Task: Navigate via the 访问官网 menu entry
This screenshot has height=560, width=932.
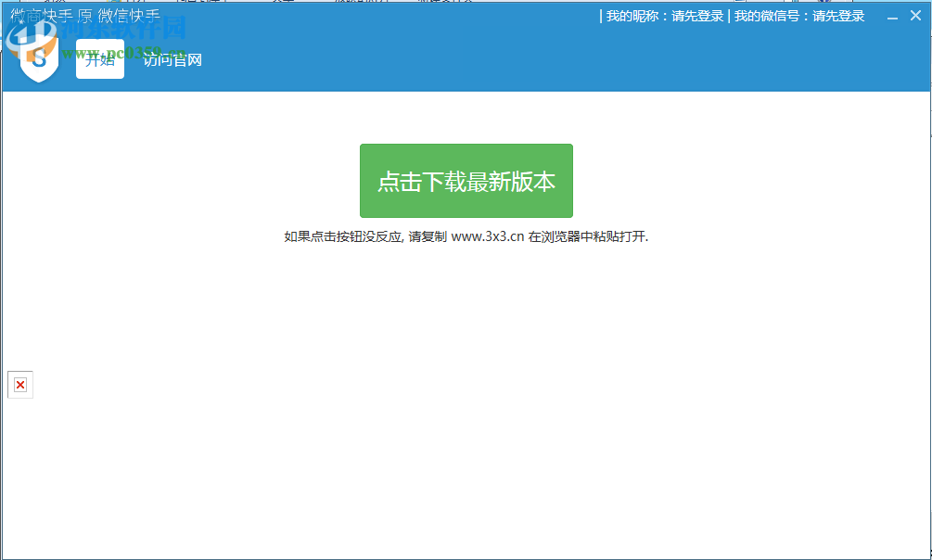Action: [172, 59]
